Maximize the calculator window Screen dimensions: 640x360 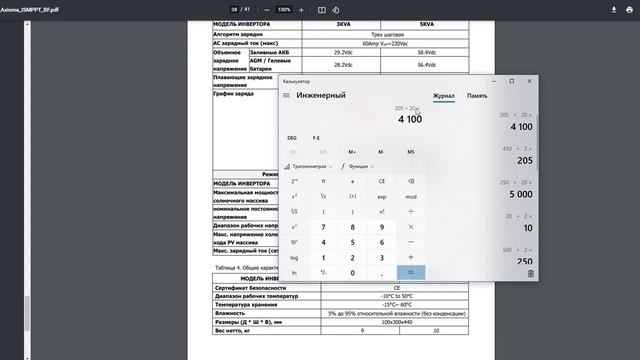pos(512,81)
